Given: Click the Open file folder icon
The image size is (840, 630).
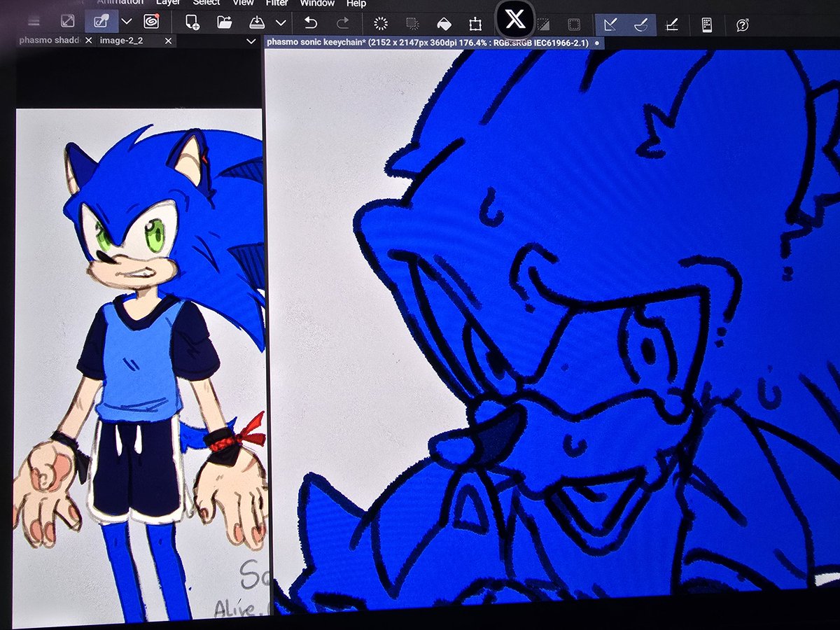Looking at the screenshot, I should click(224, 22).
